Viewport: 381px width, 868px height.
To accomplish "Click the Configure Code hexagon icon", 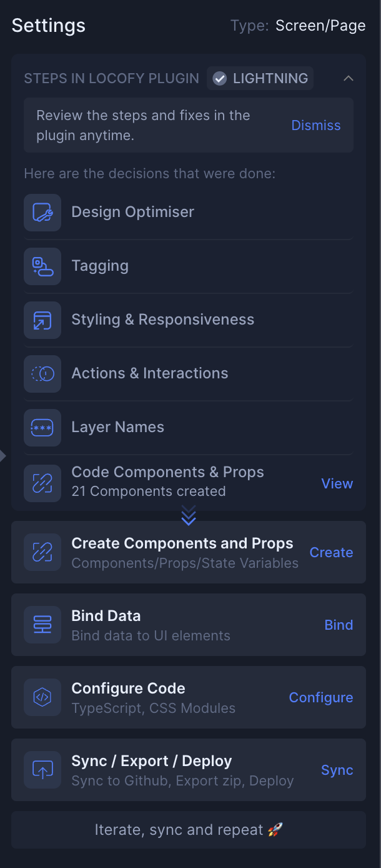I will (x=42, y=697).
